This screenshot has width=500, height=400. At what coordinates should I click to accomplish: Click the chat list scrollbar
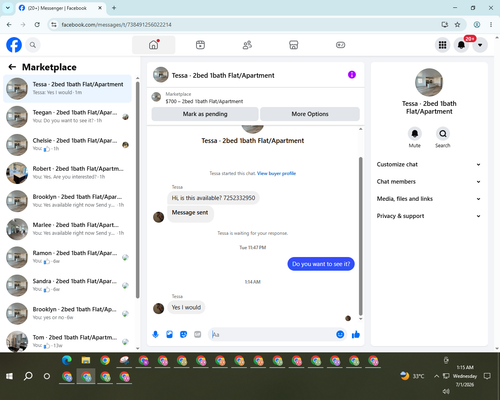[x=137, y=190]
